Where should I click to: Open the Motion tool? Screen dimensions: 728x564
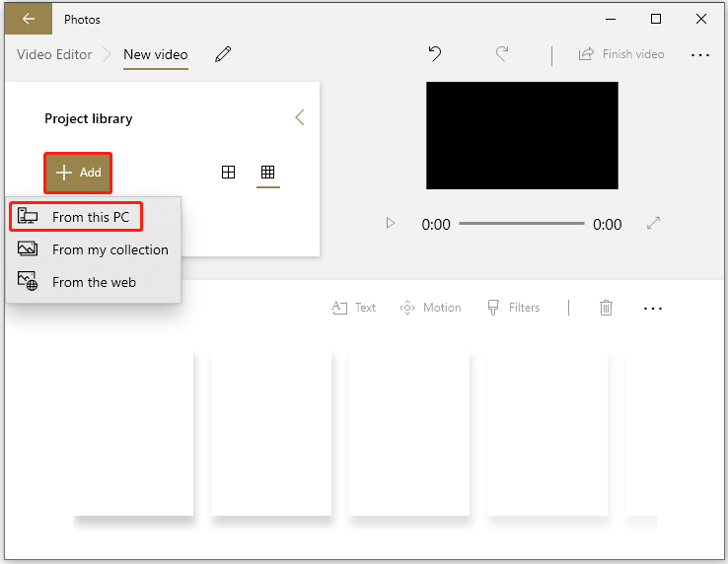(x=430, y=308)
